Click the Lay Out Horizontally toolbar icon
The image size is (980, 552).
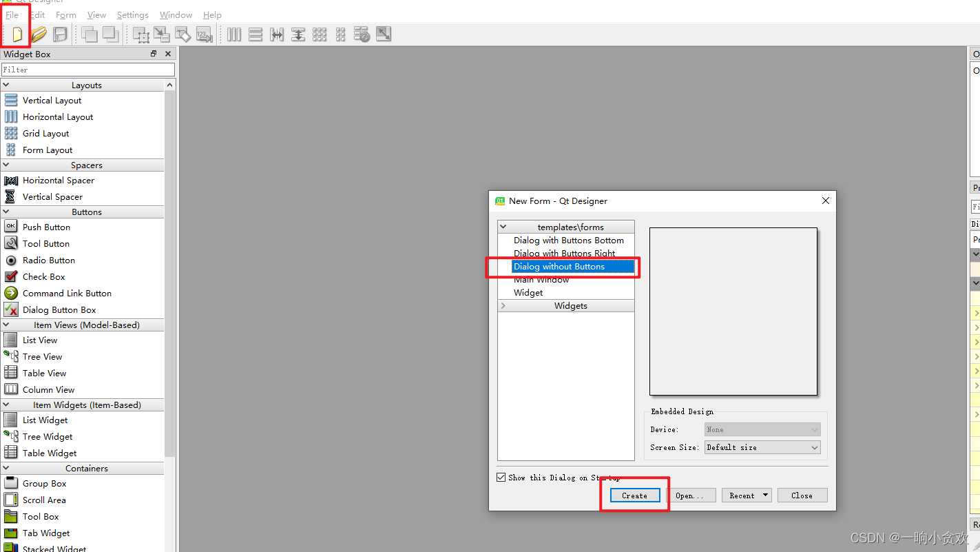[x=234, y=34]
